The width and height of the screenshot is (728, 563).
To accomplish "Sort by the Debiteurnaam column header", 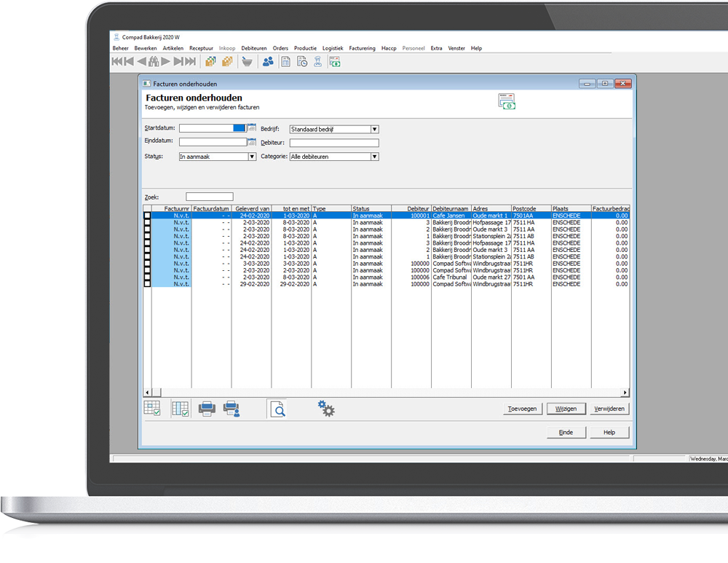I will 451,208.
